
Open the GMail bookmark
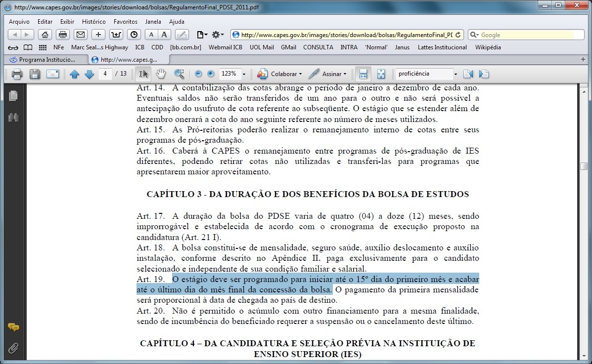click(288, 47)
